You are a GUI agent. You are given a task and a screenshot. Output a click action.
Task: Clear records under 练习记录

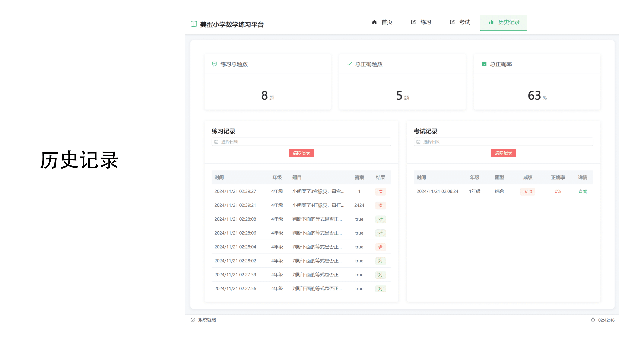click(301, 153)
